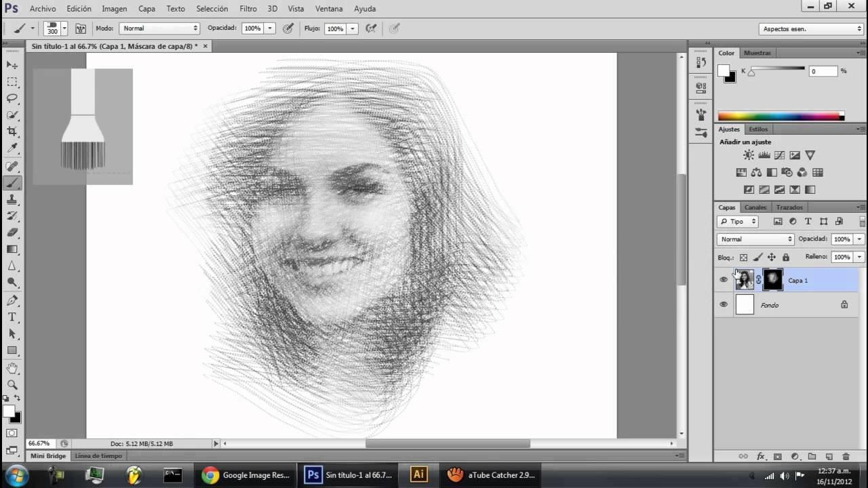
Task: Toggle visibility of Fondo layer
Action: pyautogui.click(x=724, y=305)
